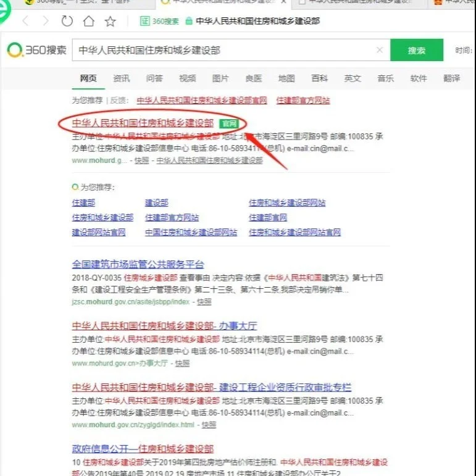This screenshot has width=476, height=476.
Task: Open 快照 of the first result
Action: point(142,161)
